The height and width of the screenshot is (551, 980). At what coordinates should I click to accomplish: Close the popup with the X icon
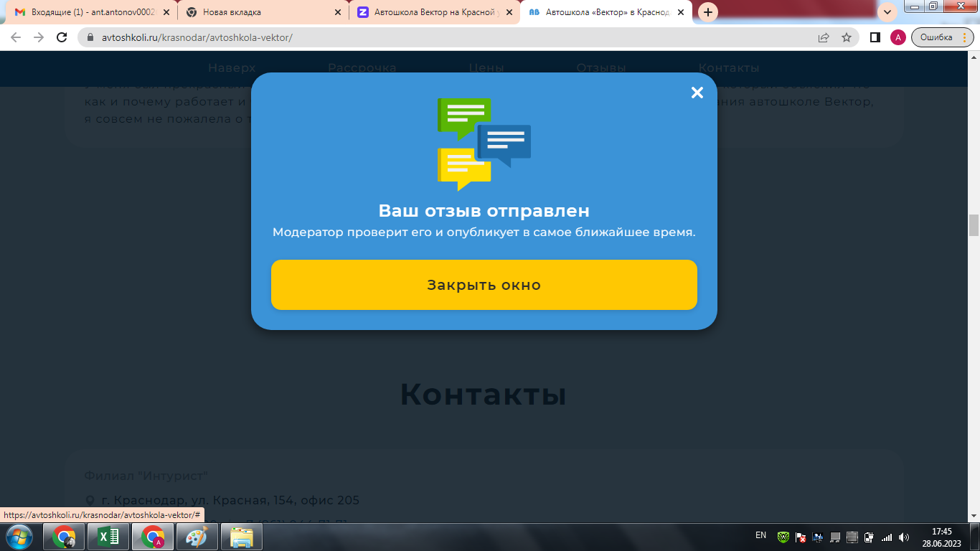697,93
